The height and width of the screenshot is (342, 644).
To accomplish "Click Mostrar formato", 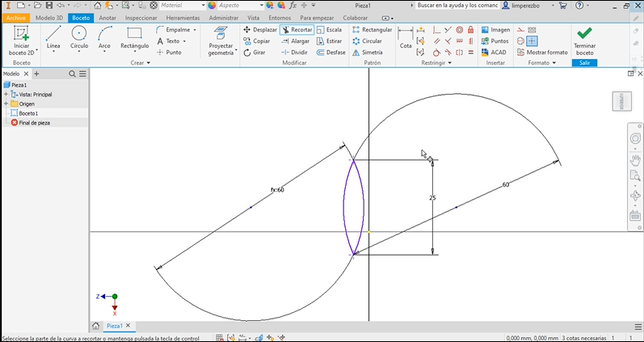I will click(542, 53).
